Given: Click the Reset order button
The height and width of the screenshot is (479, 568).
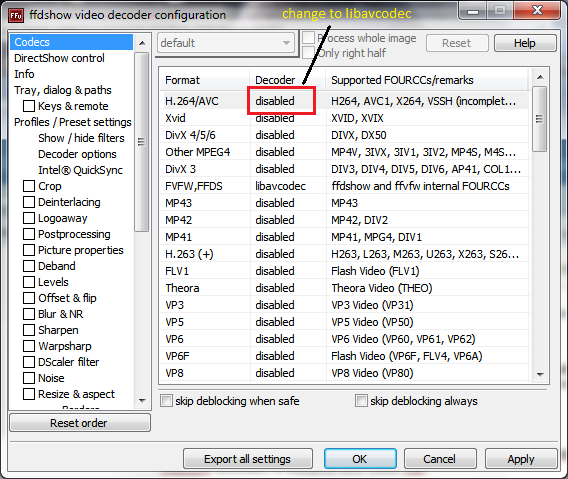Looking at the screenshot, I should 80,423.
